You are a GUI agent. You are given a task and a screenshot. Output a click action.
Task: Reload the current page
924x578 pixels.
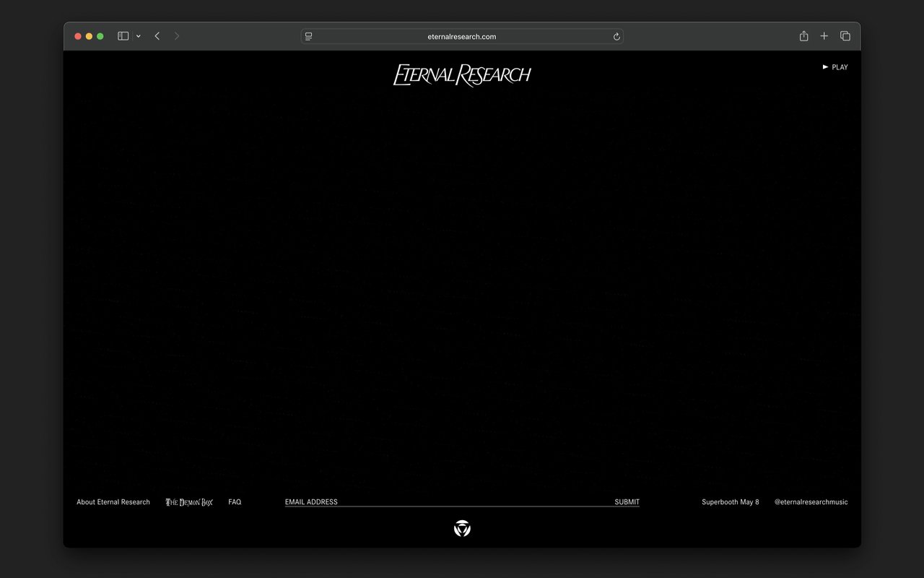point(616,36)
